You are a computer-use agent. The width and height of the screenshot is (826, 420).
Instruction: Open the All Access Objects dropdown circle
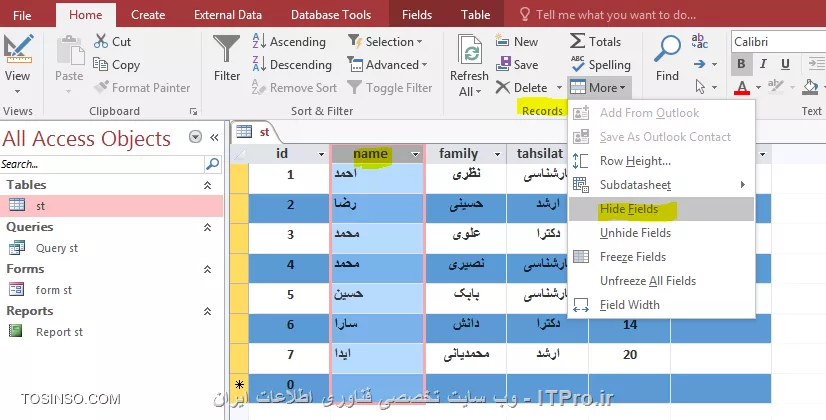pyautogui.click(x=195, y=138)
